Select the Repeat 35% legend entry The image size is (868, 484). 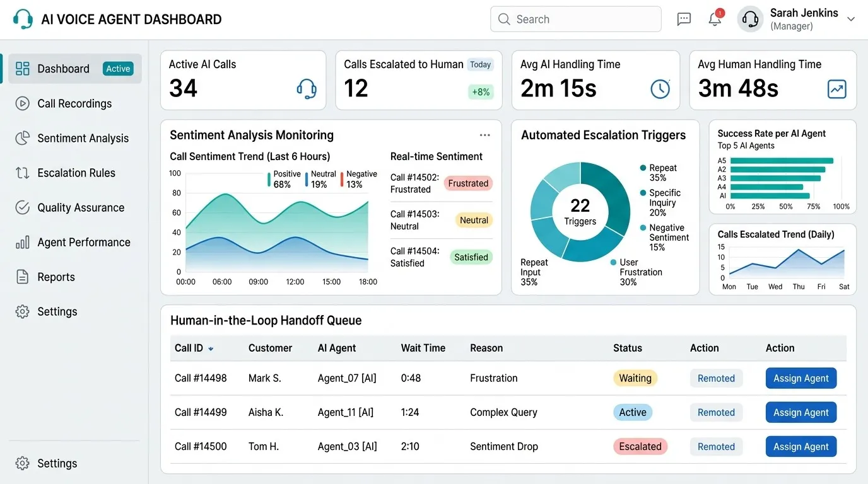[x=658, y=173]
